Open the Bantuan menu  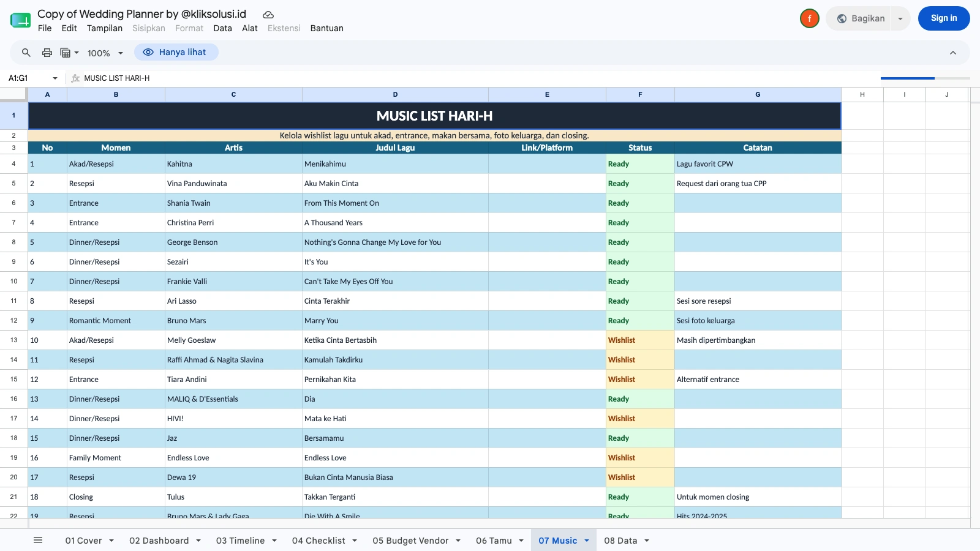point(327,28)
